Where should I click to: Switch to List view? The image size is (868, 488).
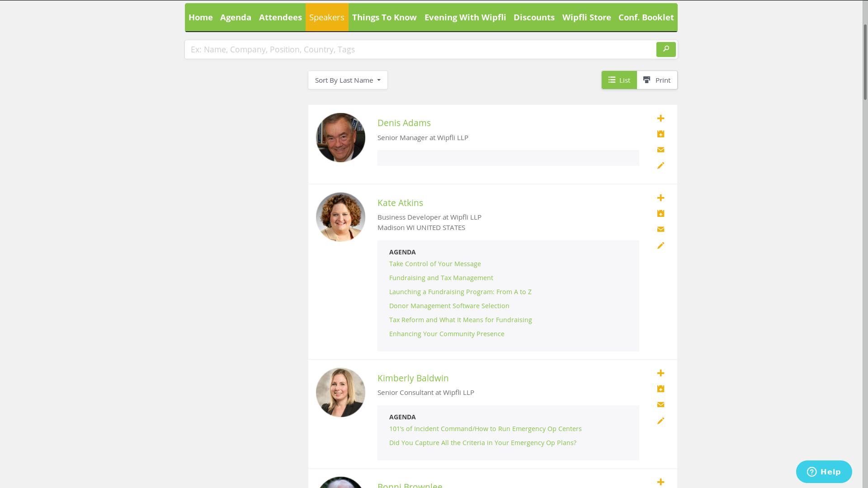(619, 80)
